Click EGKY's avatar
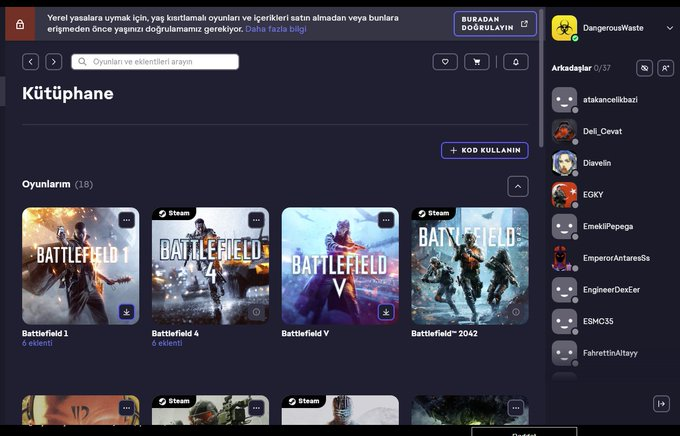The width and height of the screenshot is (680, 436). click(x=564, y=195)
